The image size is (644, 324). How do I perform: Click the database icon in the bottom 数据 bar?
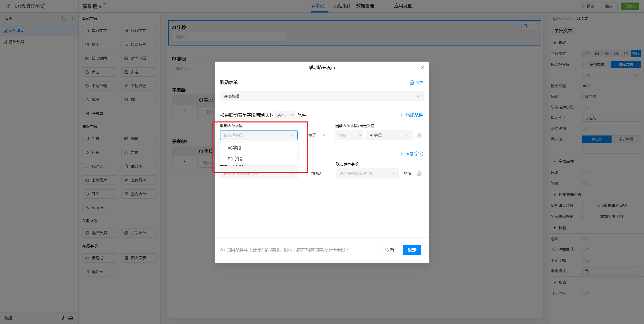pos(62,318)
